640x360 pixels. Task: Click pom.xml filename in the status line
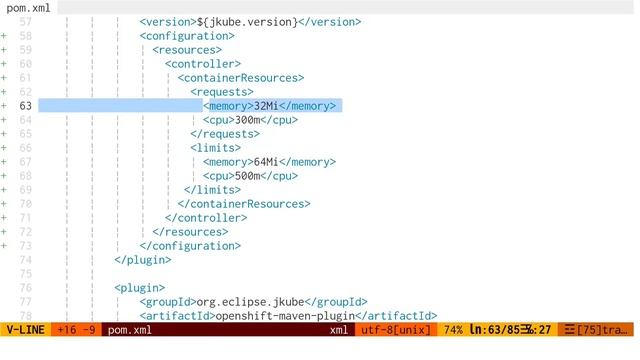(129, 330)
